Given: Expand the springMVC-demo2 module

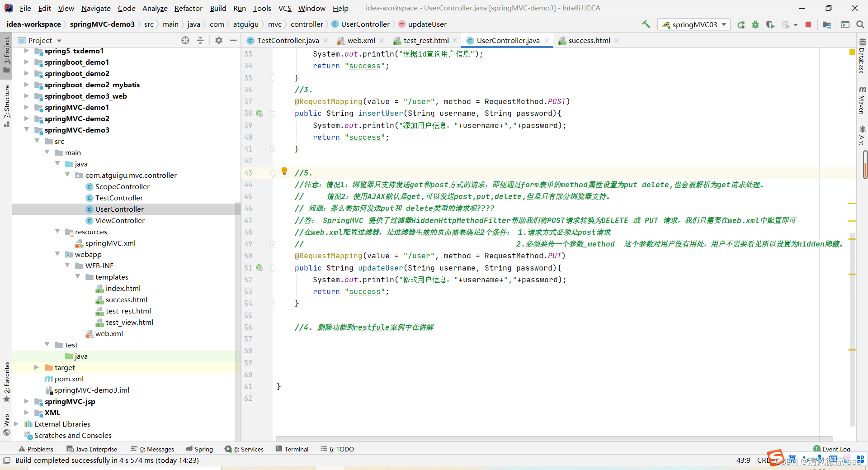Looking at the screenshot, I should [27, 119].
